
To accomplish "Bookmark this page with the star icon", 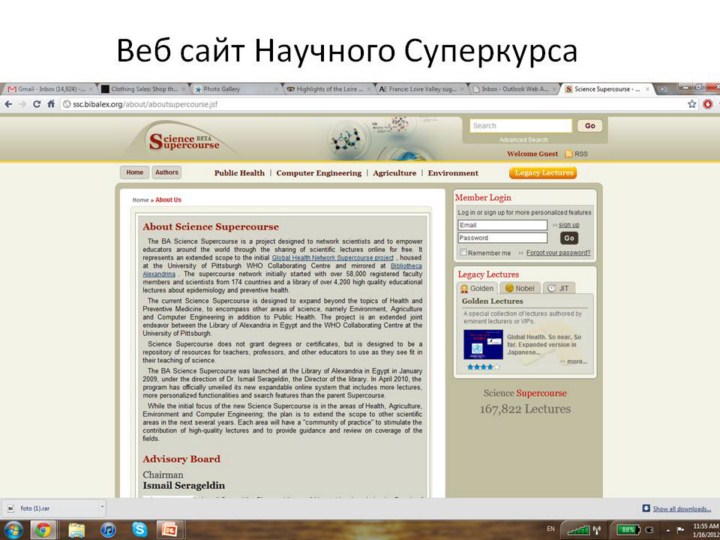I will [x=692, y=104].
